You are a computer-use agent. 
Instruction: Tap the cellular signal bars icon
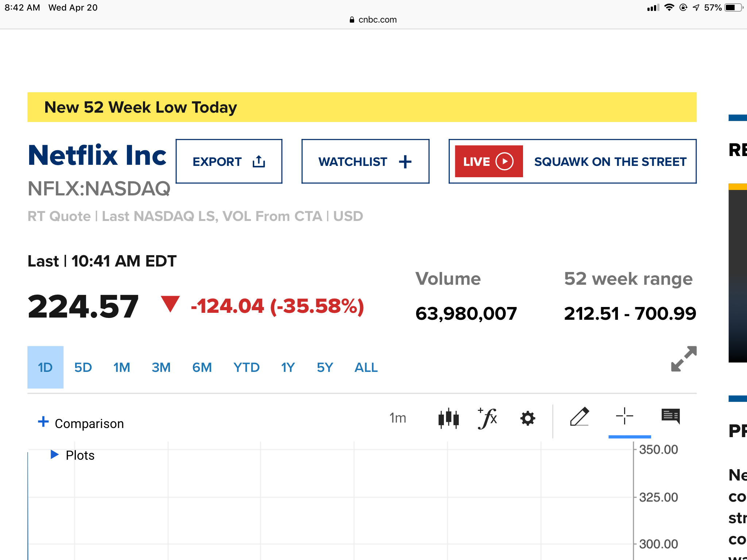(653, 8)
